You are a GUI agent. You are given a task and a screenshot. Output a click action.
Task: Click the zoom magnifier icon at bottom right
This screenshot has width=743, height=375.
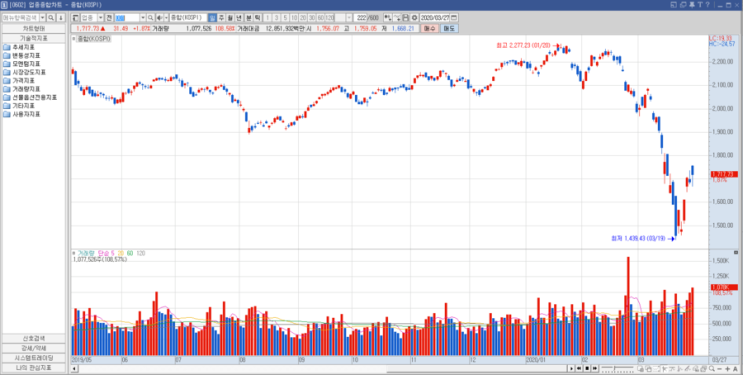(x=711, y=368)
